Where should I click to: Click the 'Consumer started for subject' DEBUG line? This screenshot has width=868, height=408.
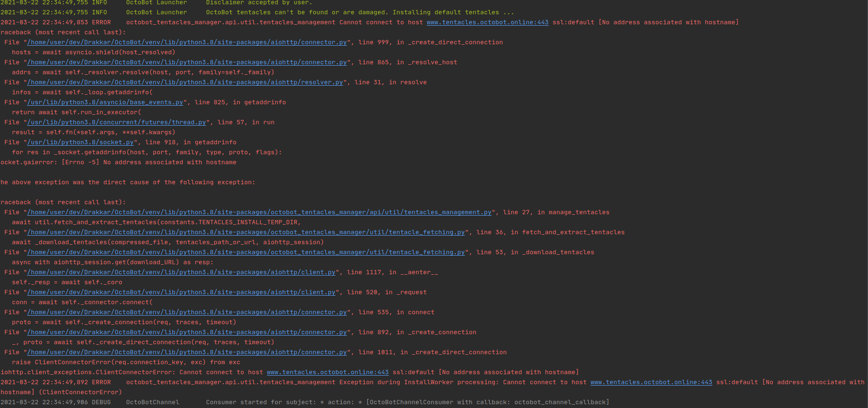click(305, 402)
